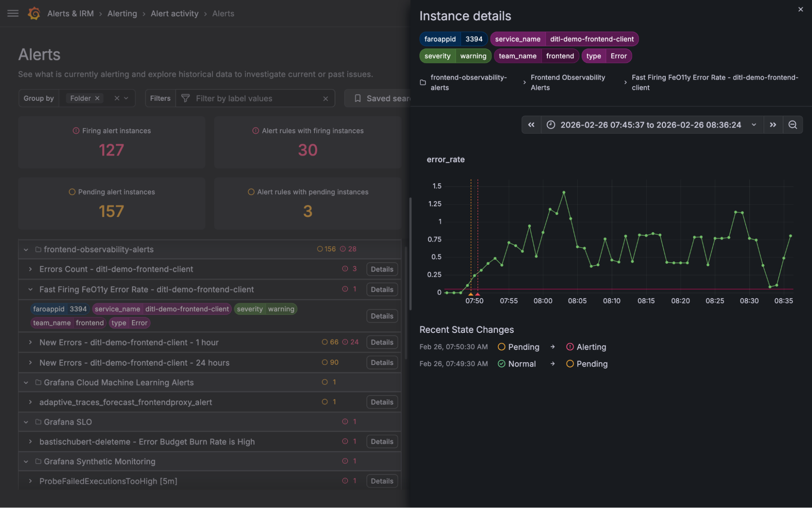The width and height of the screenshot is (812, 508).
Task: Shift time range forward using right double-chevron
Action: pyautogui.click(x=773, y=125)
